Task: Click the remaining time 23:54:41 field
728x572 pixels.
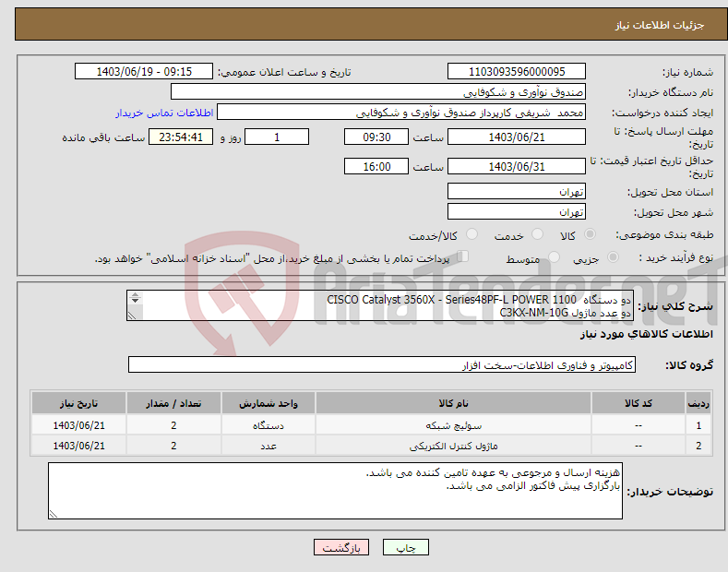Action: pos(181,137)
